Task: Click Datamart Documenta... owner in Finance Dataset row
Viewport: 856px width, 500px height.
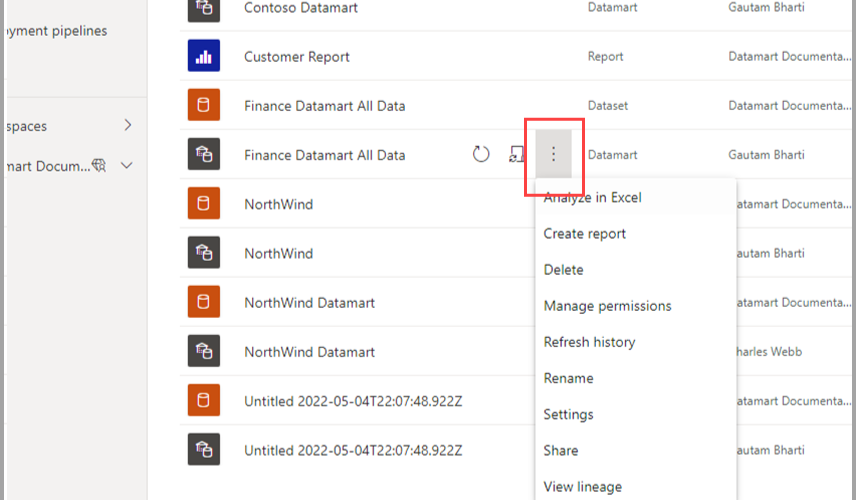Action: pos(789,105)
